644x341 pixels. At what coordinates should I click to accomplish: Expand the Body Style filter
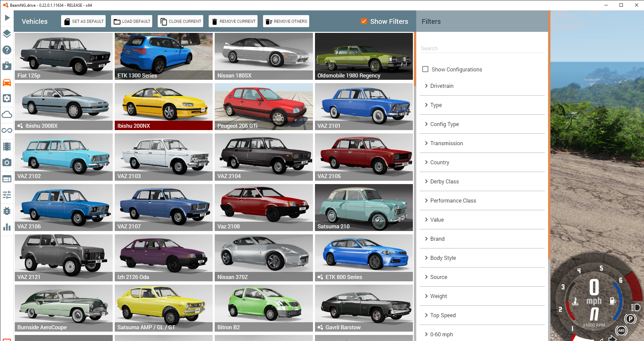[482, 258]
